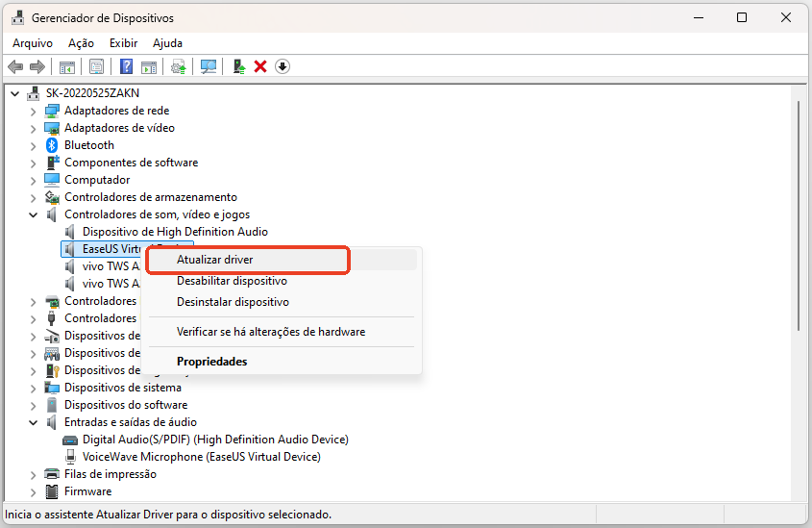Image resolution: width=812 pixels, height=528 pixels.
Task: Click the scan for hardware changes monitor icon
Action: 208,66
